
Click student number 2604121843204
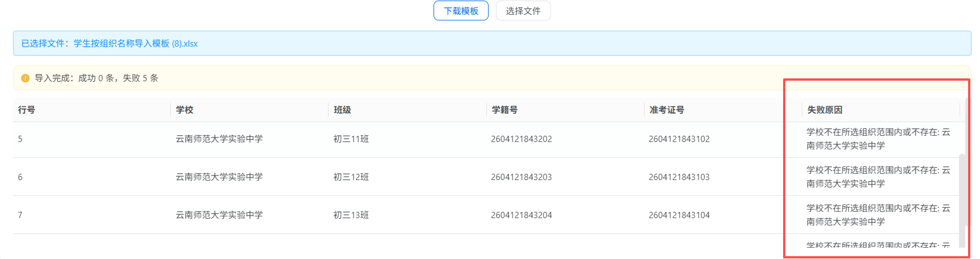(521, 215)
